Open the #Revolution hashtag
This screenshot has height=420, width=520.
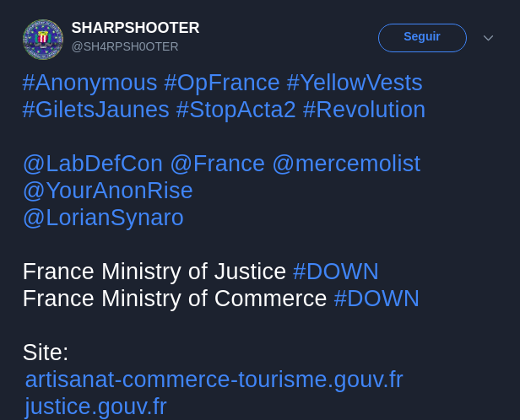(x=364, y=110)
